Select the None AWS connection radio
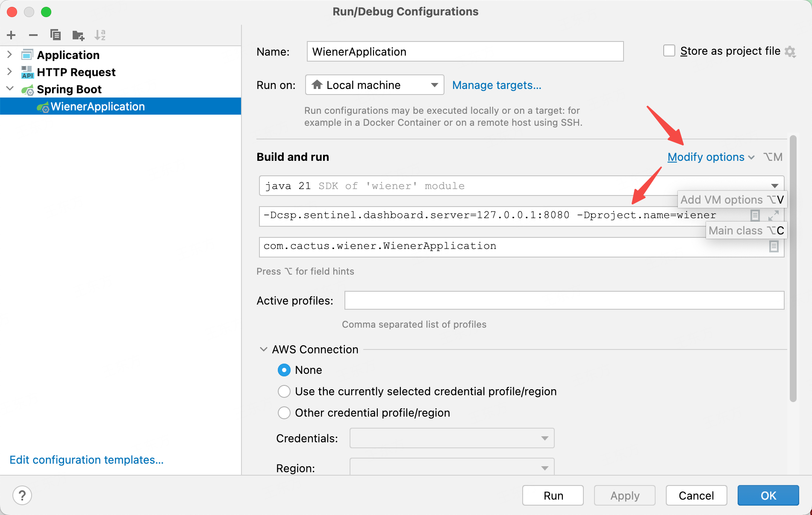This screenshot has width=812, height=515. click(284, 370)
